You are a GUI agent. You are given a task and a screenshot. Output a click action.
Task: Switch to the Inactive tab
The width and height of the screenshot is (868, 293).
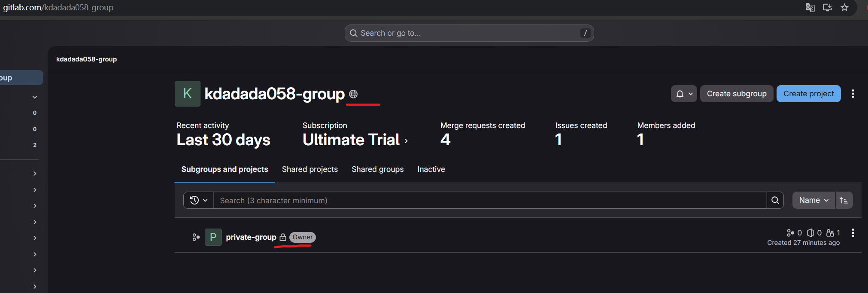coord(431,169)
